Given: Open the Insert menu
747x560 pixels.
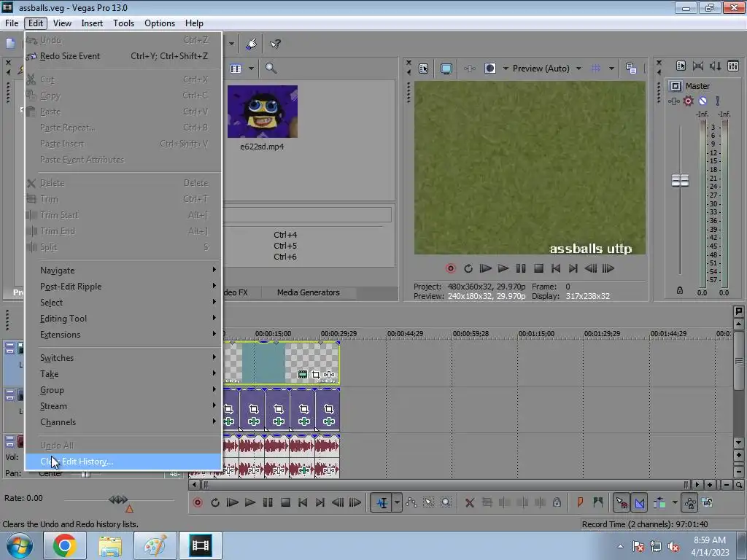Looking at the screenshot, I should (x=92, y=23).
